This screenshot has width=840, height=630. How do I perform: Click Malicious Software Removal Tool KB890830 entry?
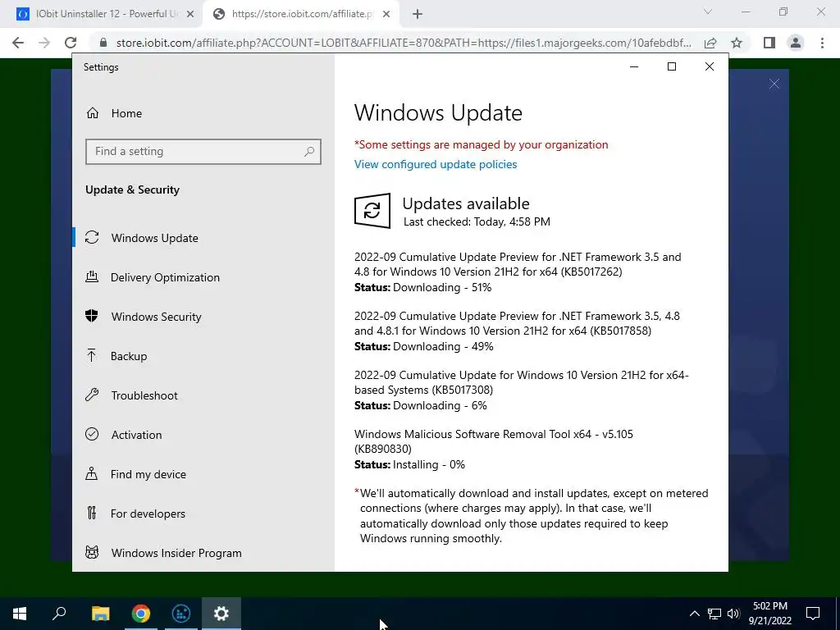coord(493,441)
